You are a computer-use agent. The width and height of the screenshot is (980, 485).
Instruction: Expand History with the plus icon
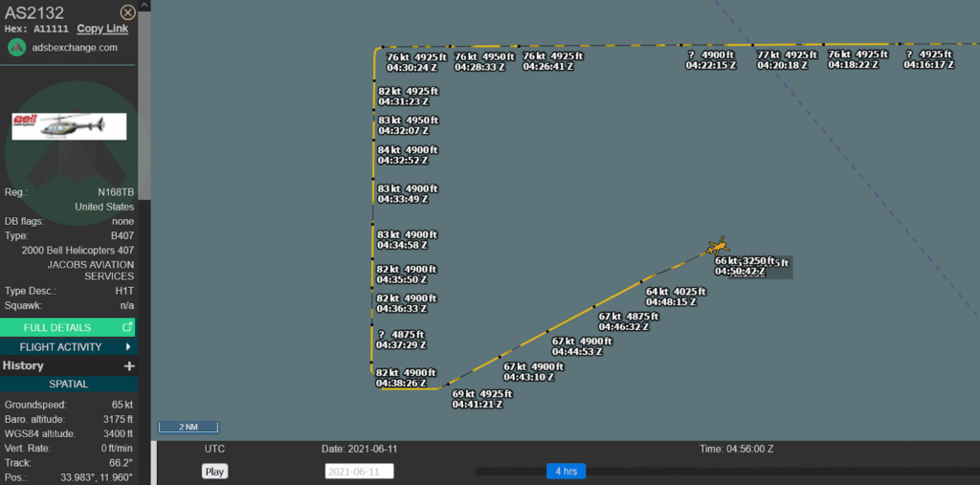point(129,365)
